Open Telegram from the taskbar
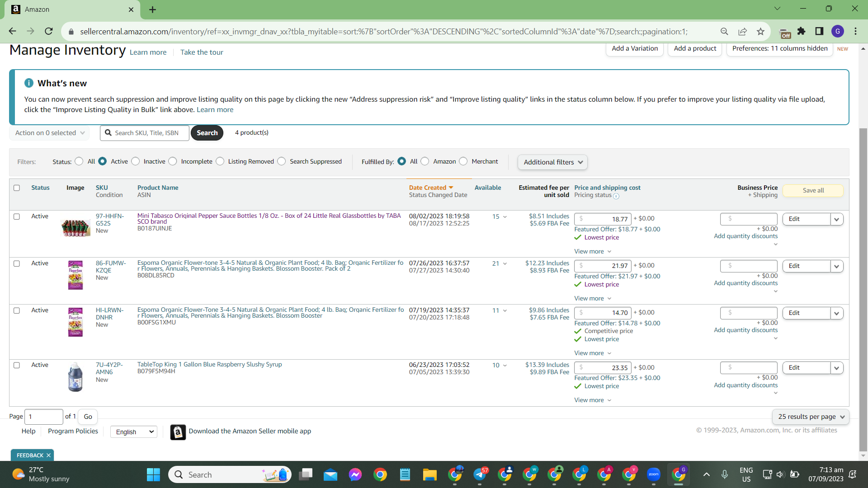The width and height of the screenshot is (868, 488). (x=480, y=474)
